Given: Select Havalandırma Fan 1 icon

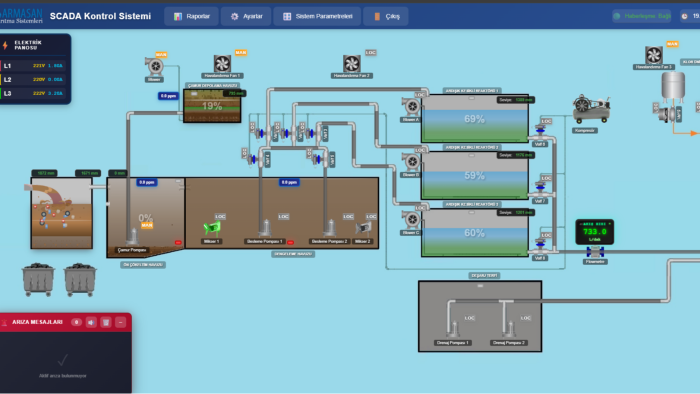Looking at the screenshot, I should [222, 63].
